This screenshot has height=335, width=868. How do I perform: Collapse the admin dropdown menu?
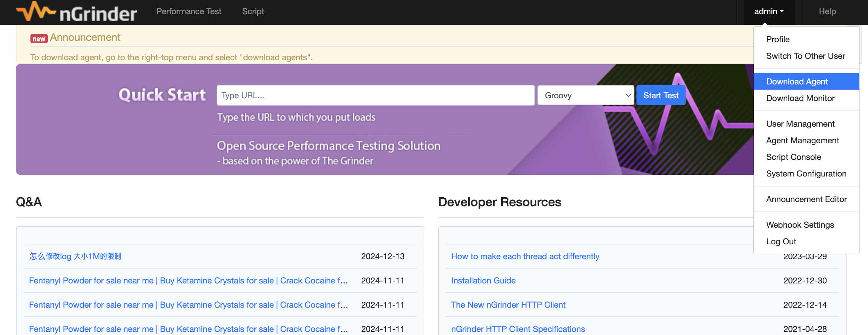pos(769,11)
